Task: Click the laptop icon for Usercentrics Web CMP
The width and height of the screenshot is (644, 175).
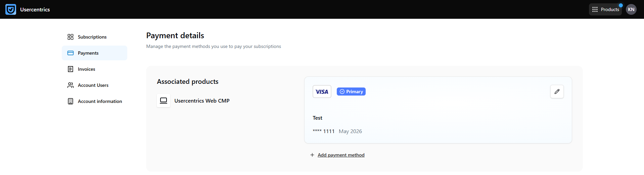Action: click(x=164, y=101)
